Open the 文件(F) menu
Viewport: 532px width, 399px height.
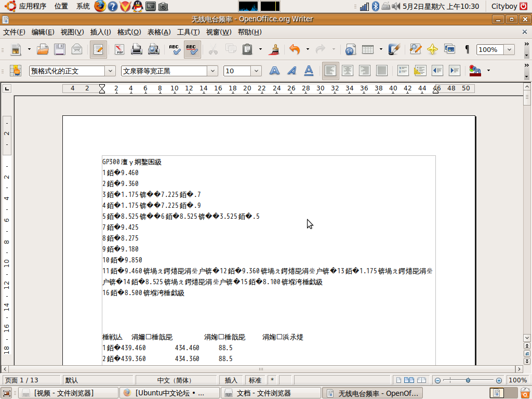[14, 32]
